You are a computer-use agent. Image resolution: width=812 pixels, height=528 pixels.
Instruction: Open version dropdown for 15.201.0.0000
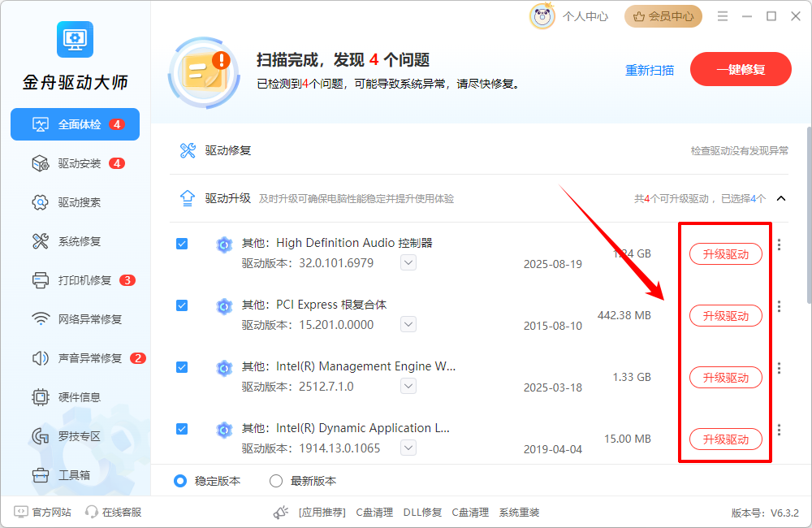tap(408, 324)
